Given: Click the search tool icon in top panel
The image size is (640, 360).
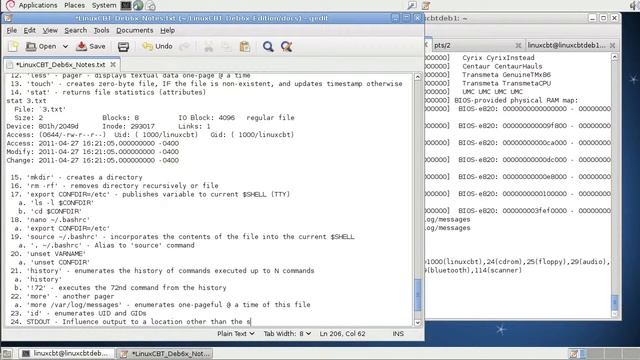Looking at the screenshot, I should pyautogui.click(x=412, y=5).
